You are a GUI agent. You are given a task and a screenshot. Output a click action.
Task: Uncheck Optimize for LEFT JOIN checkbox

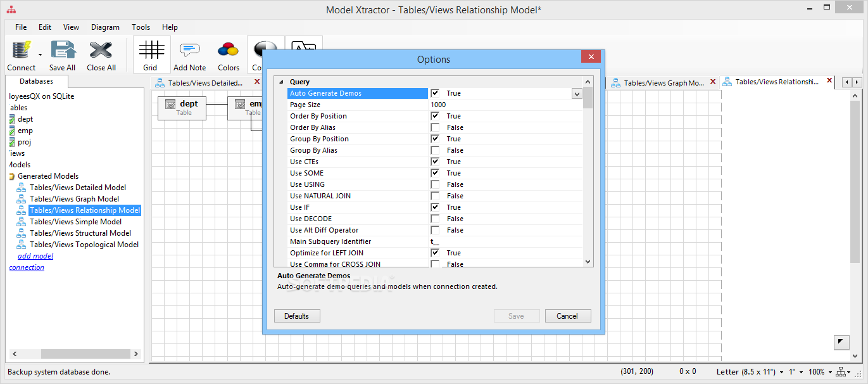tap(435, 253)
